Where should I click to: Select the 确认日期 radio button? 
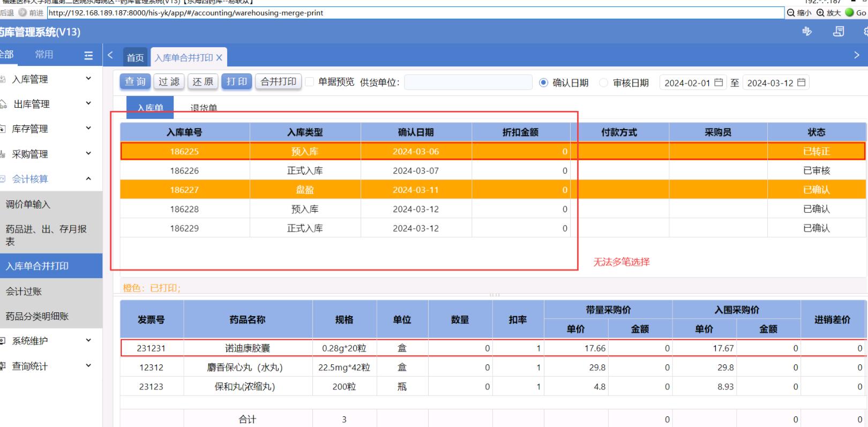click(543, 83)
